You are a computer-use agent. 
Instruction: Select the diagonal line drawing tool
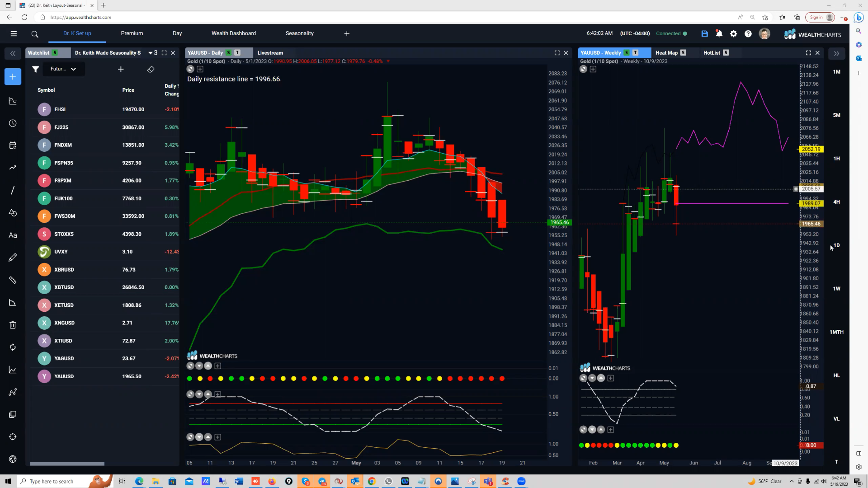pos(13,190)
